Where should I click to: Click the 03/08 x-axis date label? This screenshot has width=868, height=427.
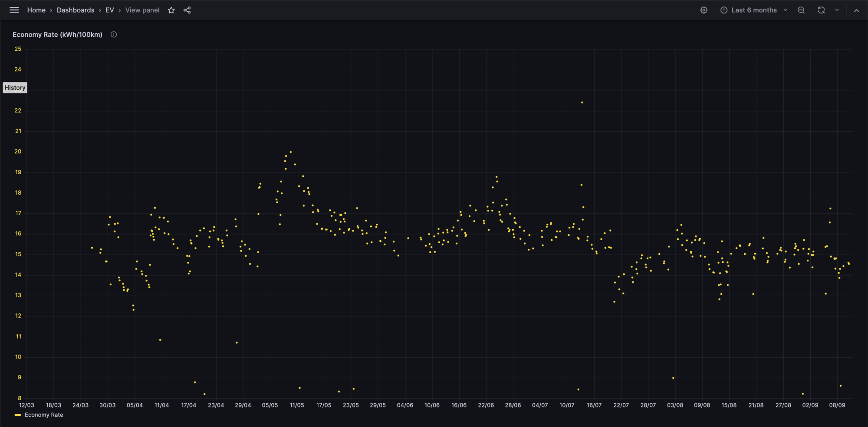pos(675,405)
